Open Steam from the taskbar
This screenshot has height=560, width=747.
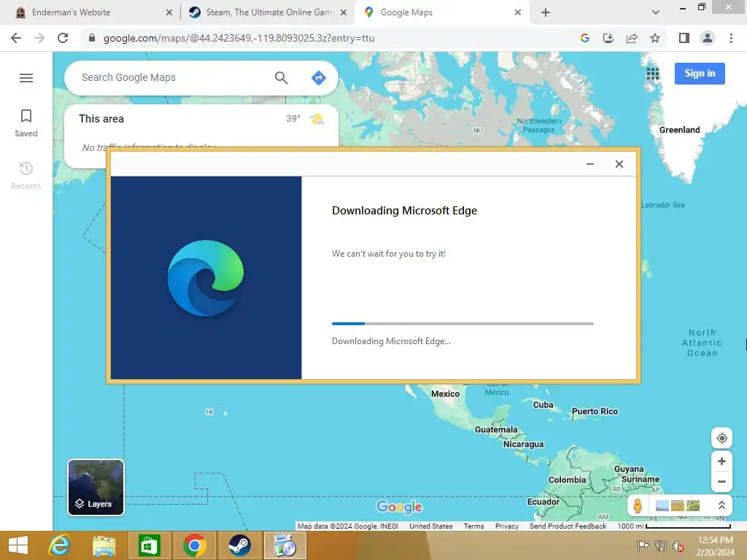239,545
